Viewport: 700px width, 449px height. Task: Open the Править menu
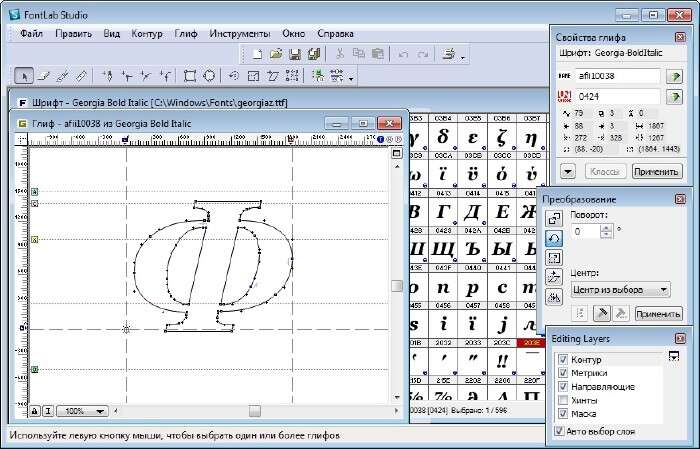pyautogui.click(x=74, y=33)
